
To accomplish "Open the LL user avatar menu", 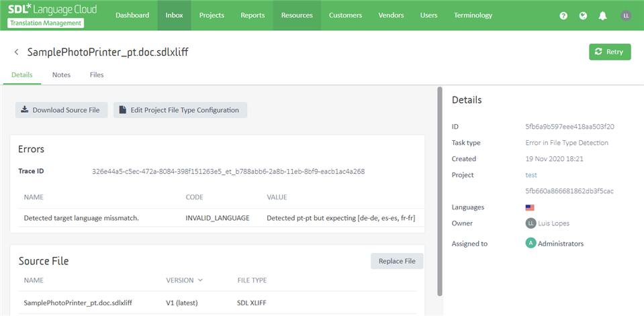I will click(x=625, y=15).
